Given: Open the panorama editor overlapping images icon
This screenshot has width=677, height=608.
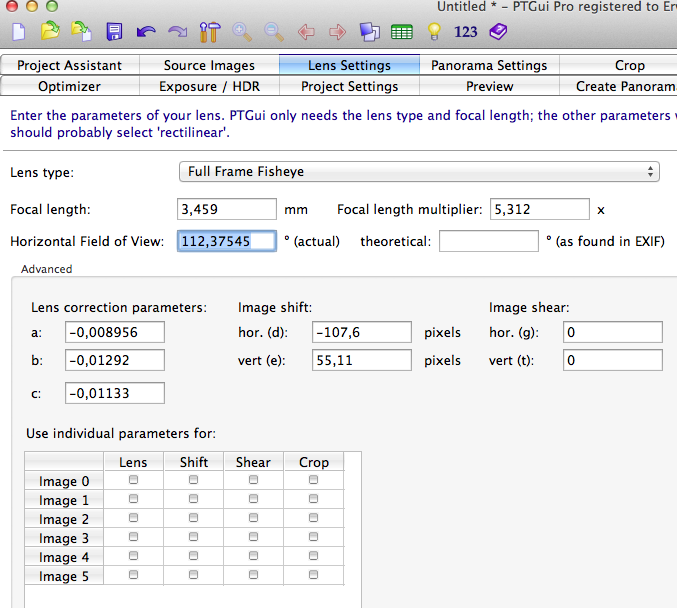Looking at the screenshot, I should pyautogui.click(x=370, y=32).
